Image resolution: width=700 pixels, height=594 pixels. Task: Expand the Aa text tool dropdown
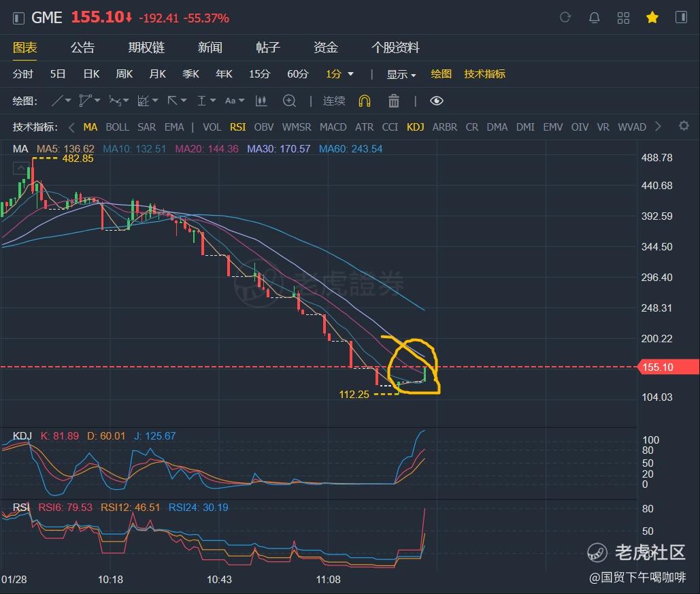241,101
